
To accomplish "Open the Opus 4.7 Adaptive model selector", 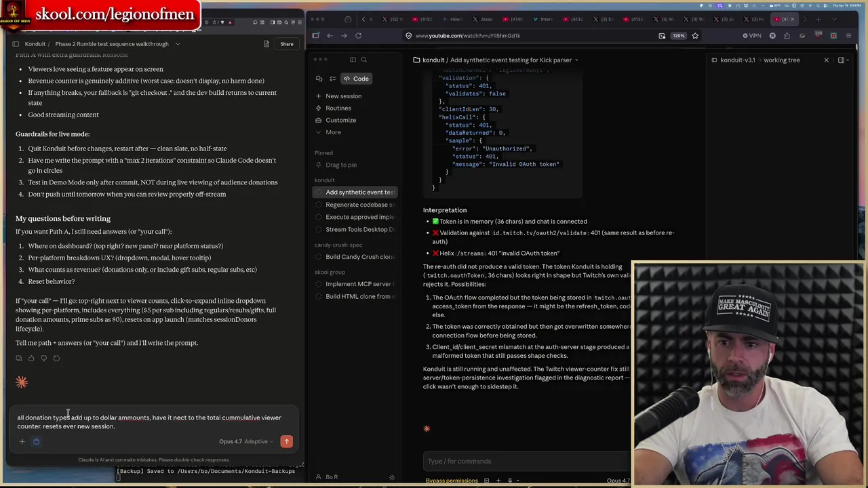I will pos(245,441).
